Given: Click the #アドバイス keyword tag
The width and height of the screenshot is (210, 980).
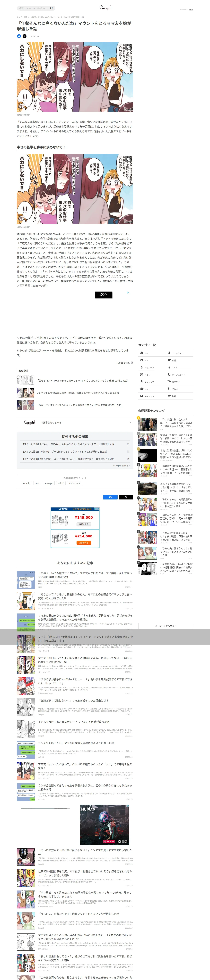Looking at the screenshot, I should point(75,483).
